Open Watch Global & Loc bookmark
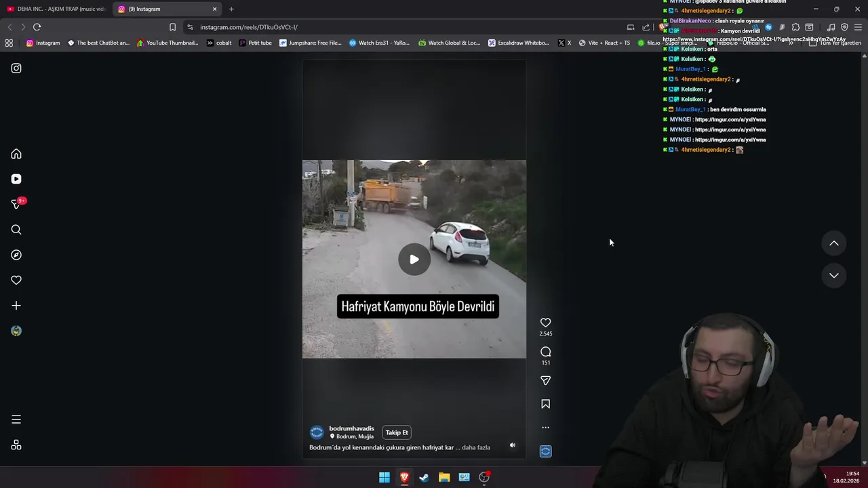 coord(449,43)
